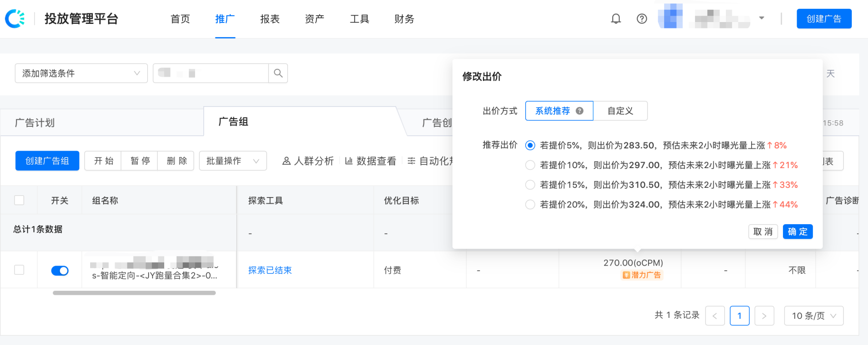Click the 暂停 button

point(139,161)
